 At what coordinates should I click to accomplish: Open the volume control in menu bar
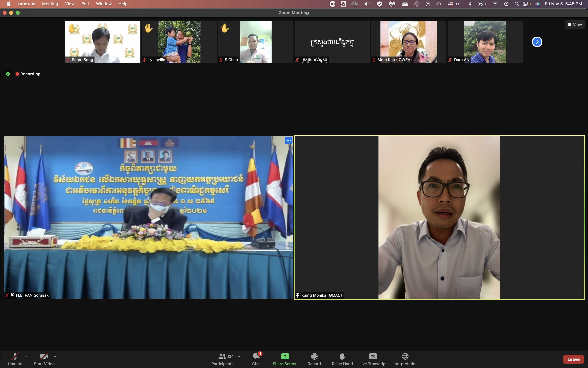367,4
